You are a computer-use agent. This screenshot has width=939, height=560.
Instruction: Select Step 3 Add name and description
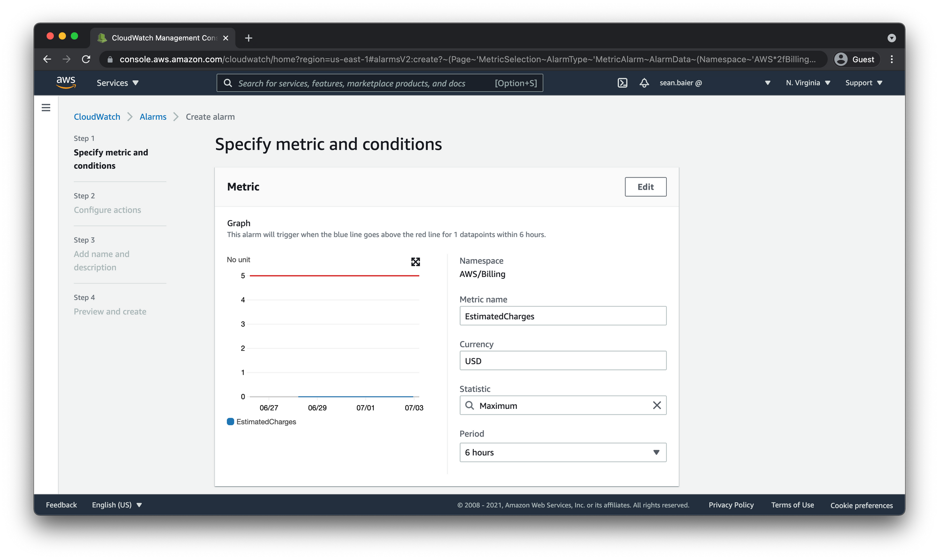103,260
